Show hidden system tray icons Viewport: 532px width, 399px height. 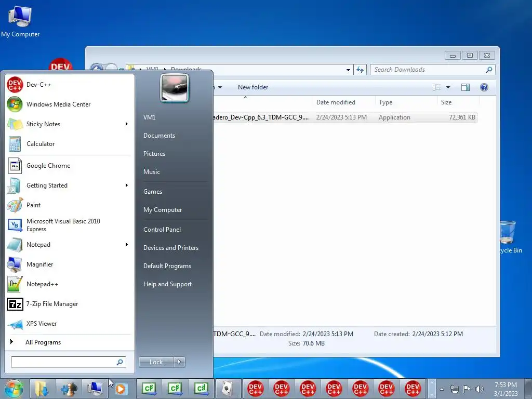pyautogui.click(x=442, y=389)
